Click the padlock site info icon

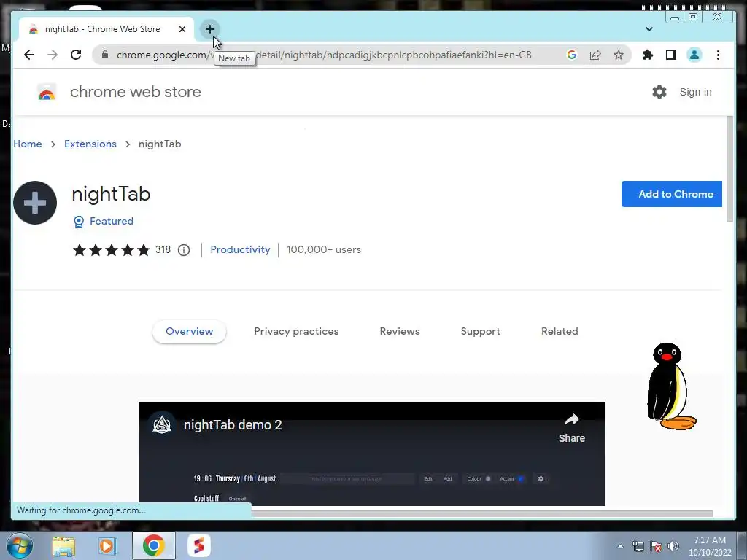pos(105,55)
